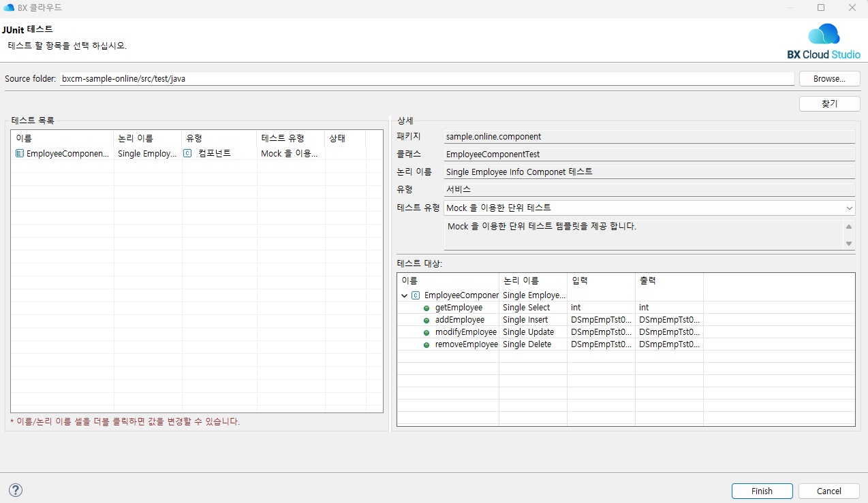868x503 pixels.
Task: Click the Browse... button
Action: [x=829, y=79]
